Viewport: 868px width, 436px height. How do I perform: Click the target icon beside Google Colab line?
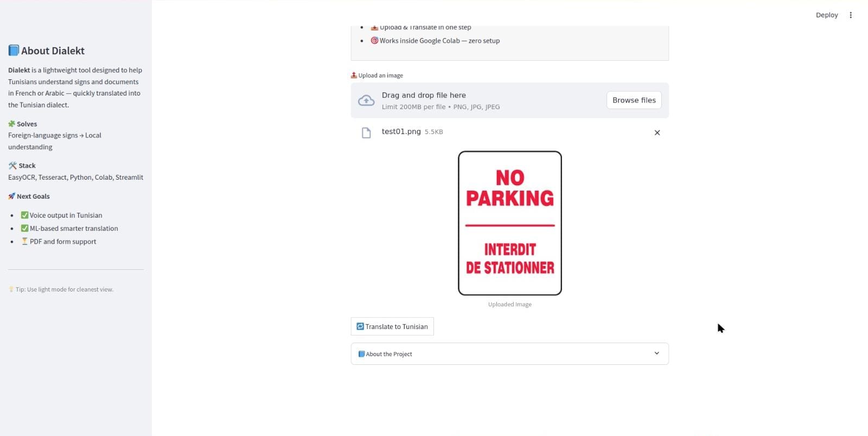tap(374, 40)
